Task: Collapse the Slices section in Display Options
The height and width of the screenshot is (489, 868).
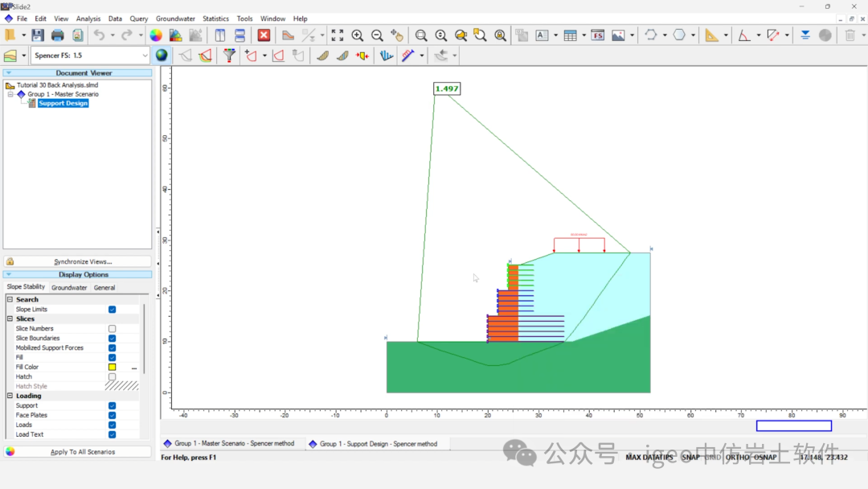Action: point(10,319)
